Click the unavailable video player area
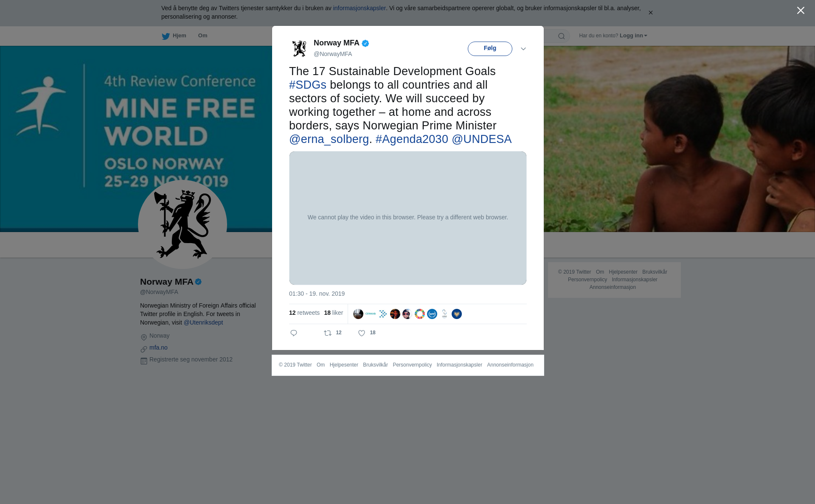Screen dimensions: 815x504 407,218
